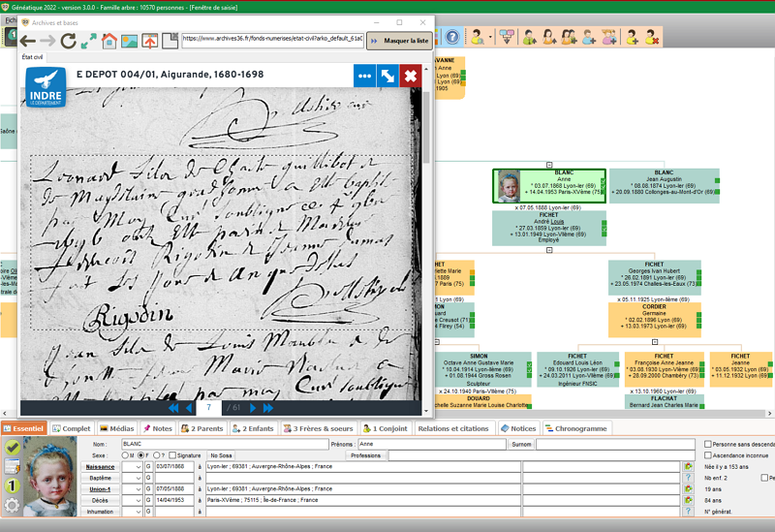Open the Notes tab
Viewport: 775px width, 532px height.
[x=158, y=428]
